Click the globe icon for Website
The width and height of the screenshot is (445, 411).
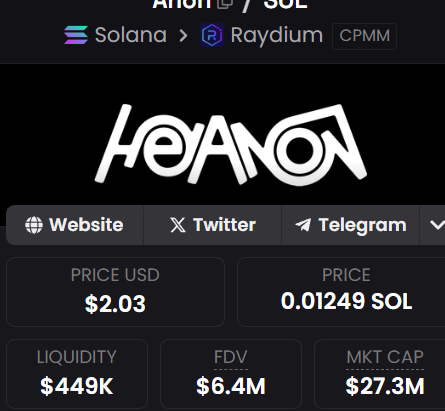pos(34,225)
